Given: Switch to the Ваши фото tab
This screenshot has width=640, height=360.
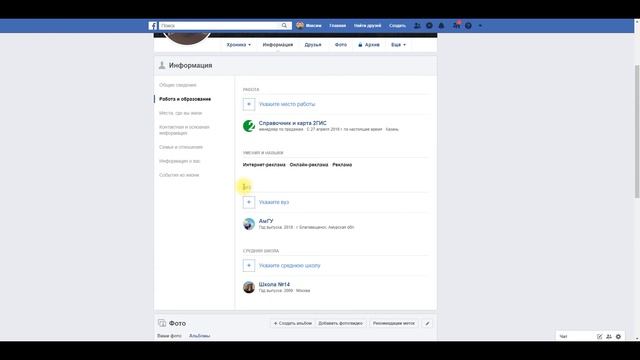Looking at the screenshot, I should pyautogui.click(x=169, y=336).
